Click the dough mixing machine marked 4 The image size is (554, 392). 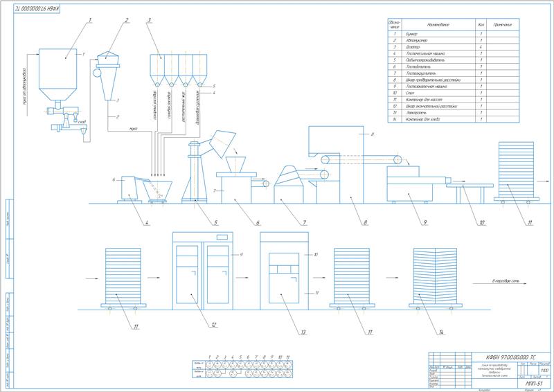point(129,189)
